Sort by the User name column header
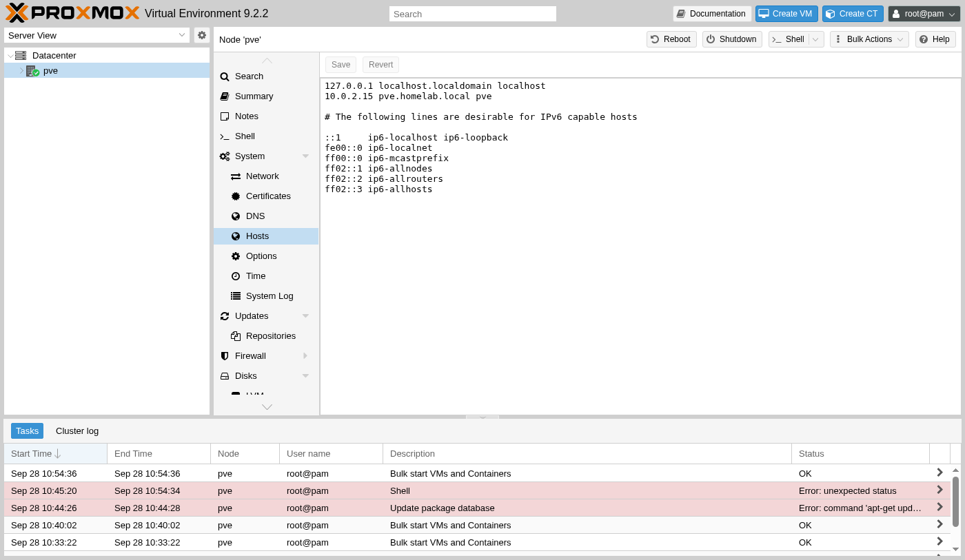 coord(331,453)
